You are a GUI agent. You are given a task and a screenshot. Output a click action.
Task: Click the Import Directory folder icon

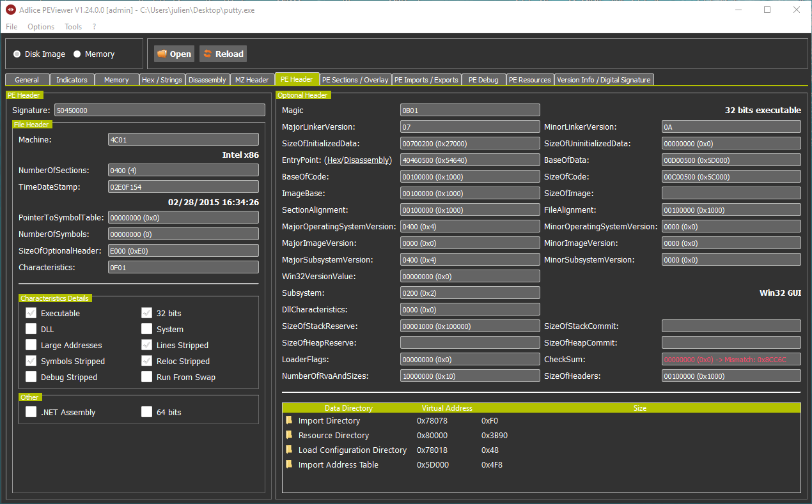(289, 420)
